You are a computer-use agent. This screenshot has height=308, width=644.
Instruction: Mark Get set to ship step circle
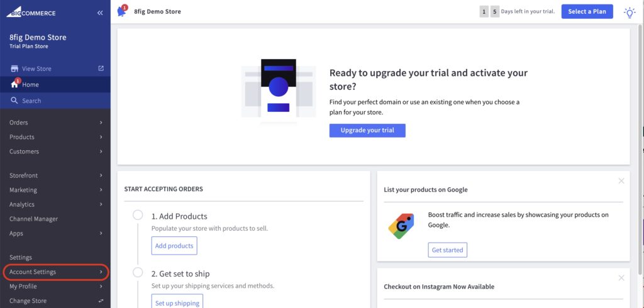(138, 272)
